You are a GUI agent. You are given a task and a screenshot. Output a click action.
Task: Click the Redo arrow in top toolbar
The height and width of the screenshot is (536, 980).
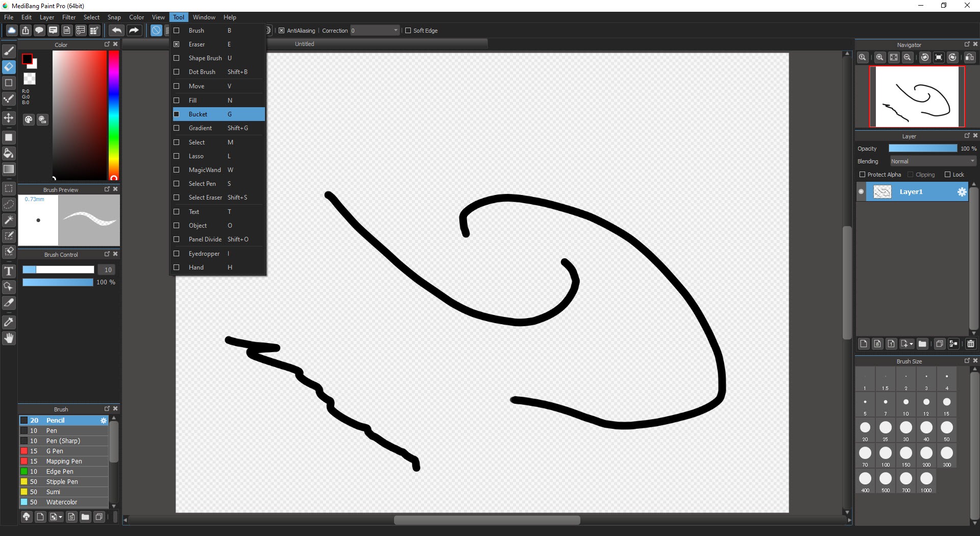click(134, 31)
